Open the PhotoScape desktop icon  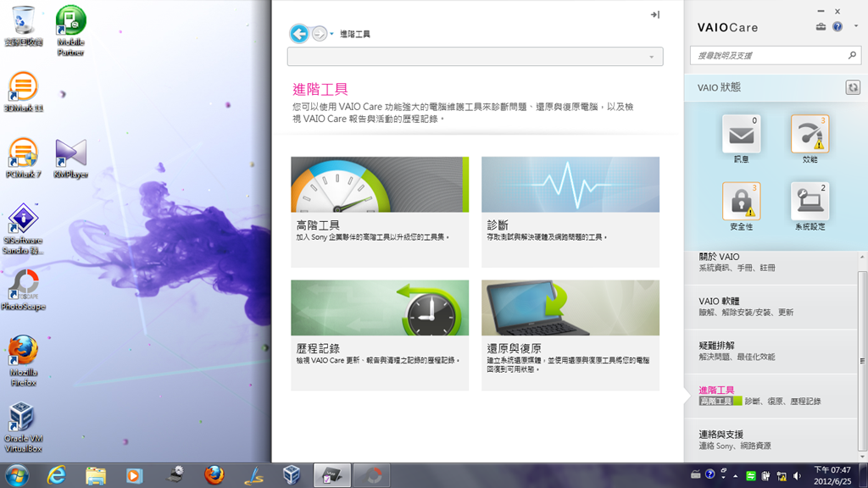(x=23, y=290)
